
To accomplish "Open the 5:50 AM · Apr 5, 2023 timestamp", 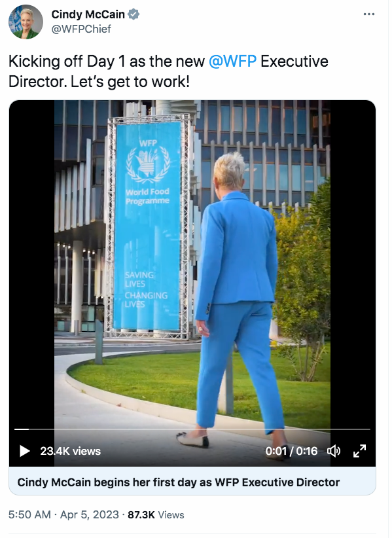I will [63, 514].
